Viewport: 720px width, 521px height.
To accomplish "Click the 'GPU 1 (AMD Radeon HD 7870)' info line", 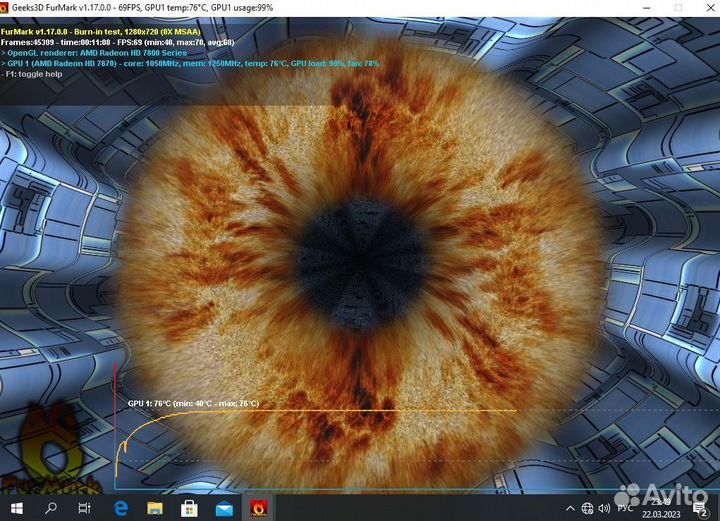I will [190, 63].
